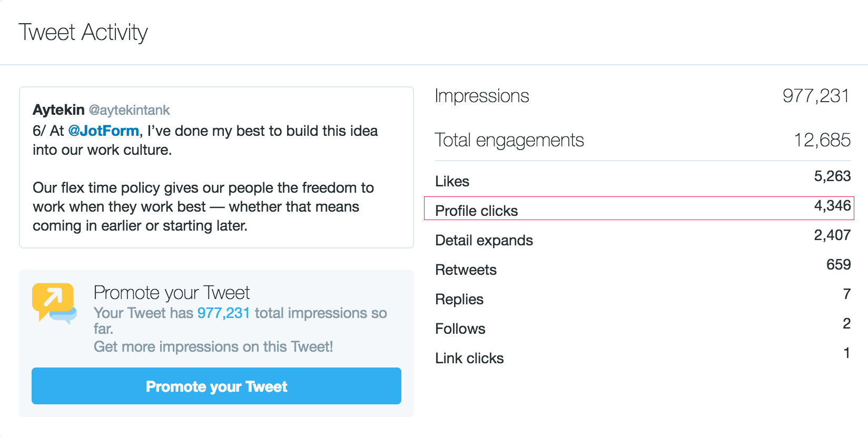Click the Retweets metric label
Image resolution: width=868 pixels, height=437 pixels.
(466, 270)
